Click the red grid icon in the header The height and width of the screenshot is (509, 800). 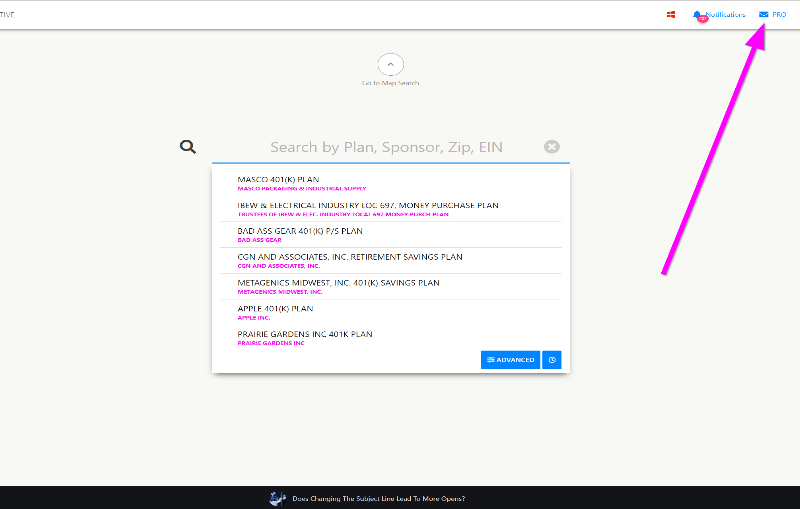pyautogui.click(x=670, y=15)
